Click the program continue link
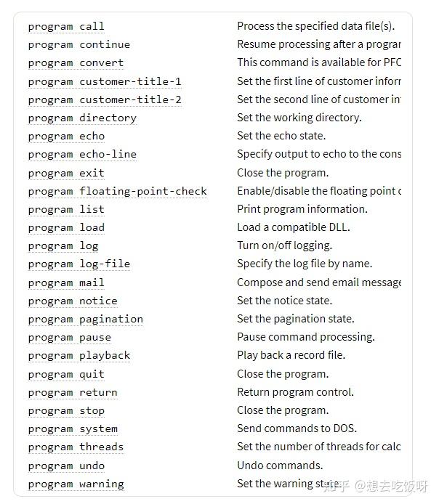Viewport: 439px width, 504px height. click(x=78, y=45)
